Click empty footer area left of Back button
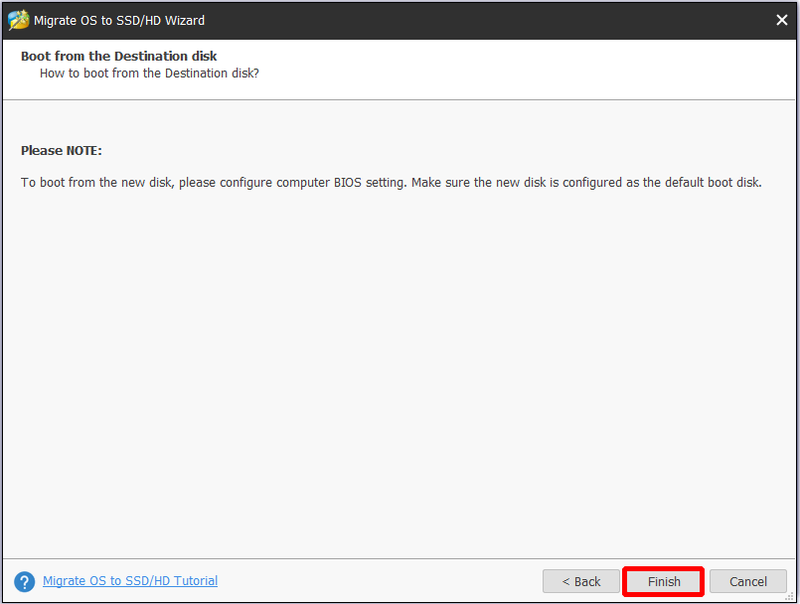Viewport: 800px width, 604px height. point(378,582)
